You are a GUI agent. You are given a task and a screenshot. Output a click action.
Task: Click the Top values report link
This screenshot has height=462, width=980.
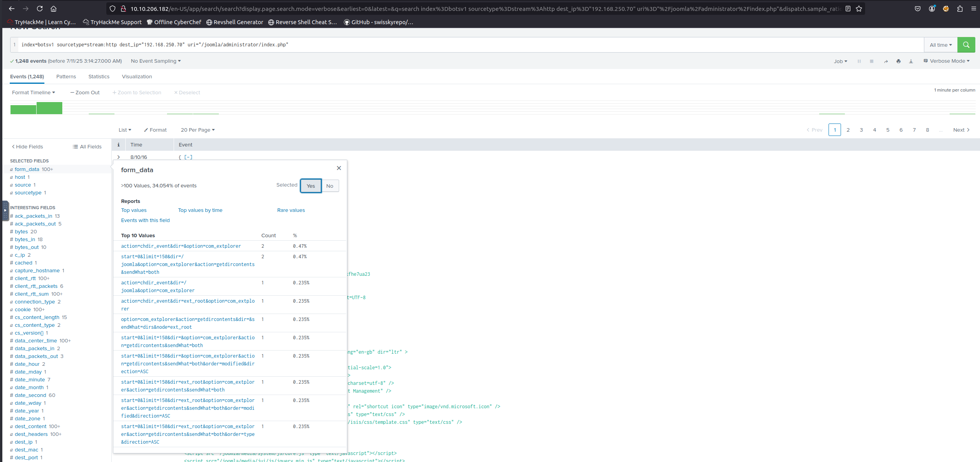pos(134,210)
